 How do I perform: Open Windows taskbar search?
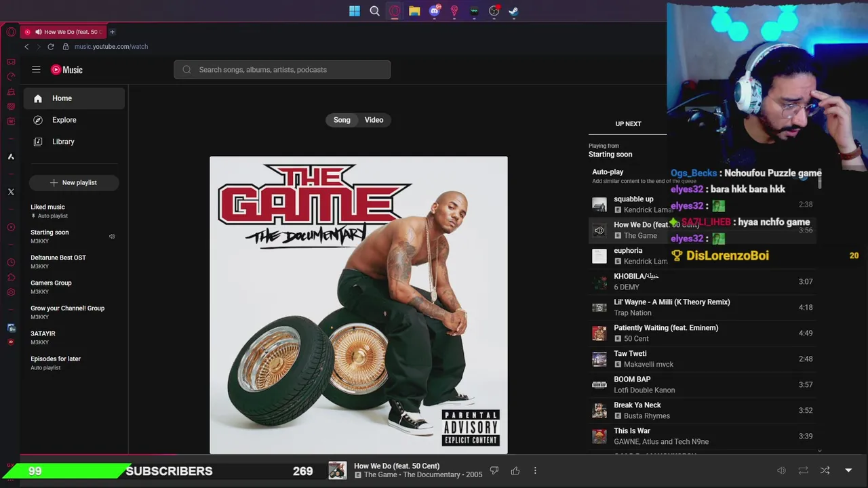pos(374,11)
